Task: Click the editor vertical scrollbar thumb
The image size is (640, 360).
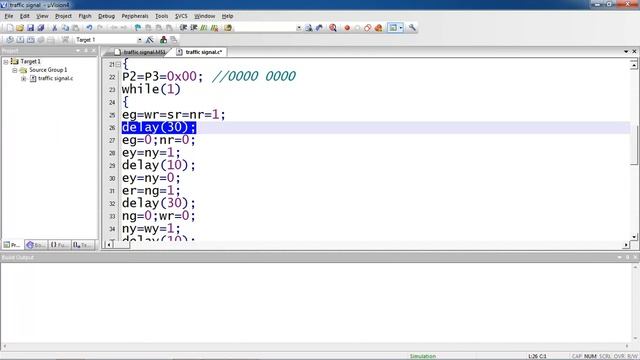Action: tap(634, 145)
